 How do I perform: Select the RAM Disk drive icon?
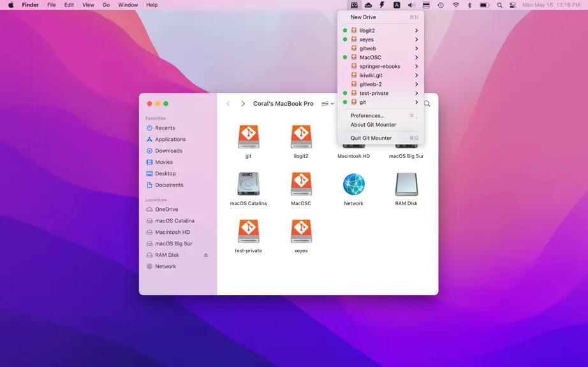[406, 184]
